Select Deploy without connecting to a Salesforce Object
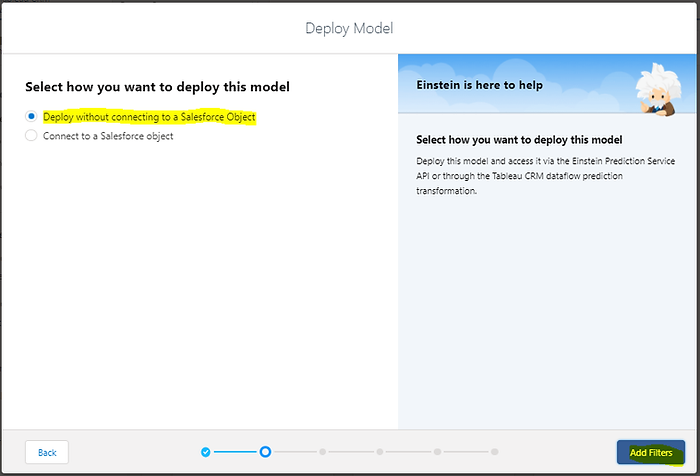The height and width of the screenshot is (476, 700). (x=31, y=117)
